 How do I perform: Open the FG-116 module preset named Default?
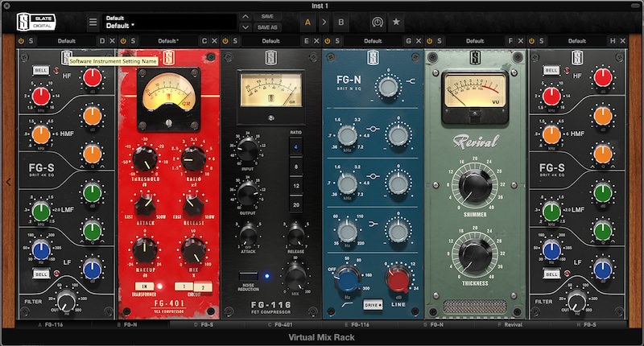tap(272, 40)
